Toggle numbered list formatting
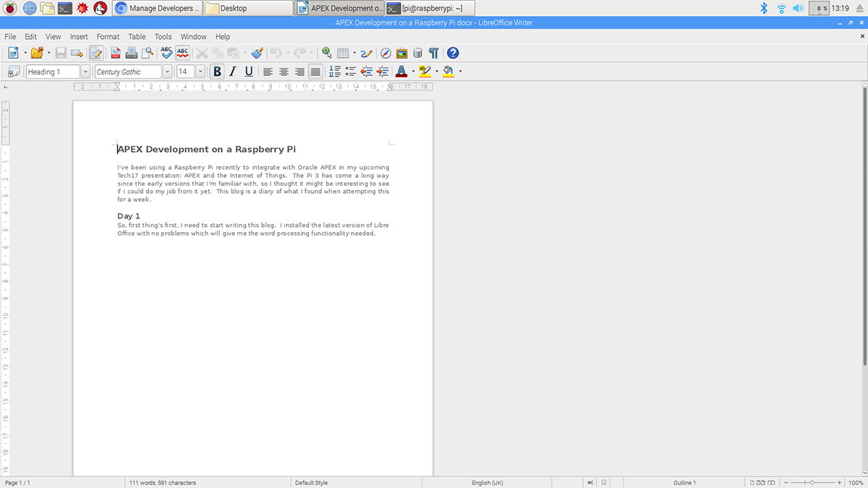This screenshot has height=488, width=868. tap(335, 72)
